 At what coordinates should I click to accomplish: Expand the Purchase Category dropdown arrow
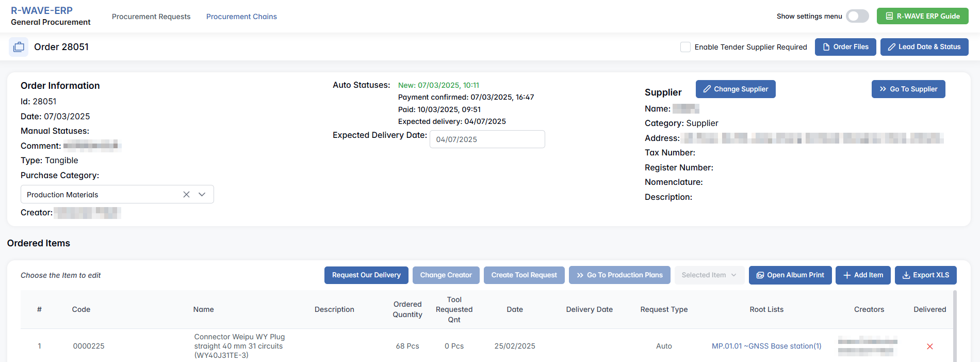[202, 195]
